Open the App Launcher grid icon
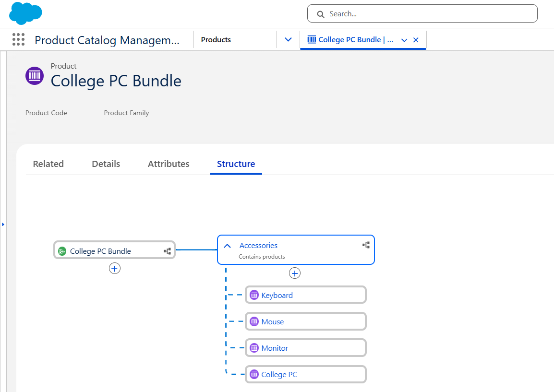This screenshot has width=554, height=392. 18,40
